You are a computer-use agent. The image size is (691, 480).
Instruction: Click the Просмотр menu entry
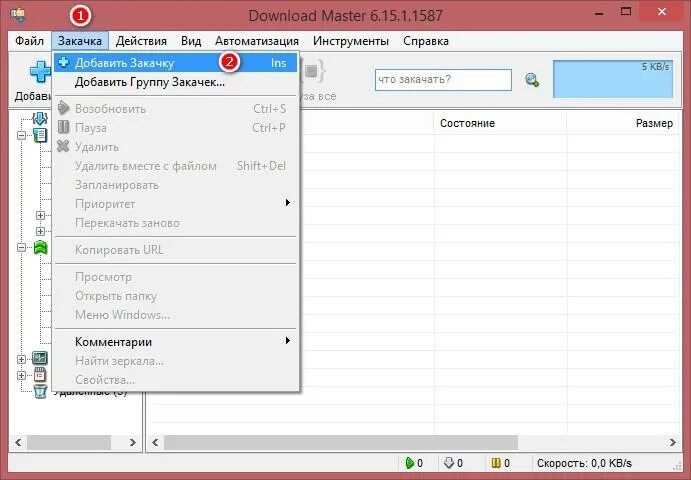tap(175, 277)
